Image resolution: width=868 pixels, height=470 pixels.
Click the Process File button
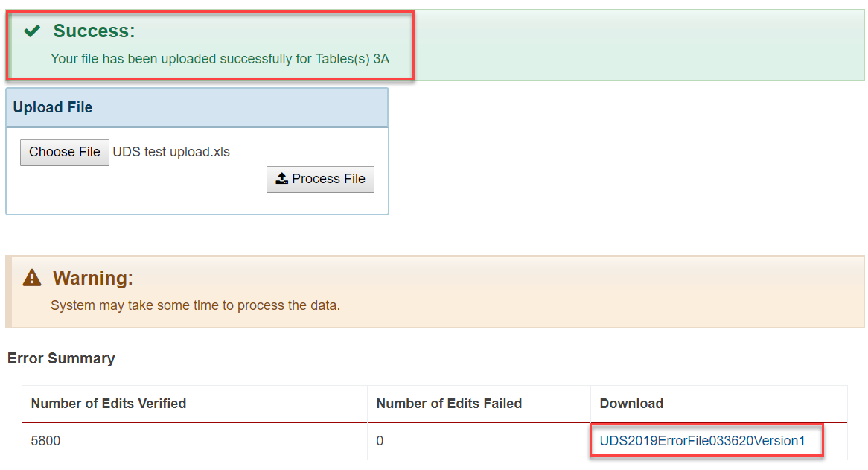[320, 180]
